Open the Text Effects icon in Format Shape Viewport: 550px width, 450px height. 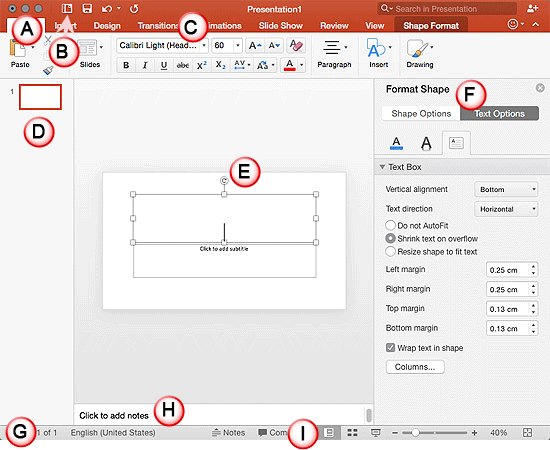pyautogui.click(x=426, y=143)
